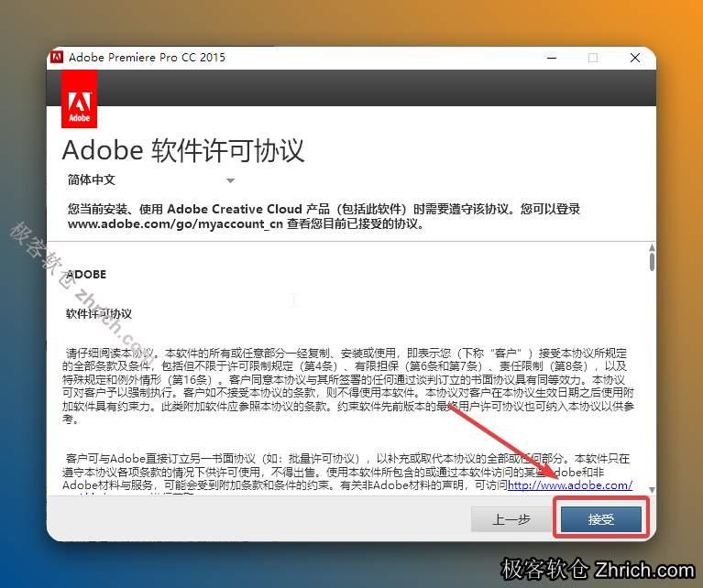Screen dimensions: 703x588
Task: Click the Adobe Premiere Pro title bar icon
Action: pyautogui.click(x=57, y=58)
